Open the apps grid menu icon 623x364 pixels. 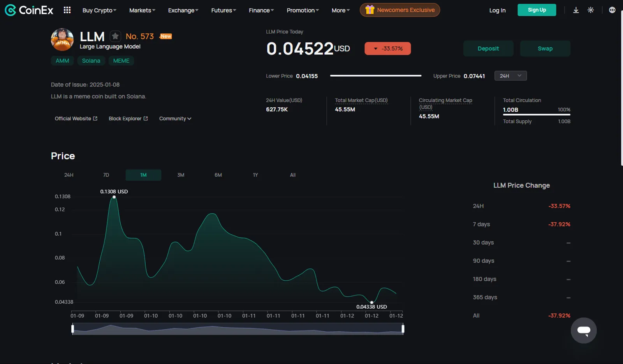point(67,10)
